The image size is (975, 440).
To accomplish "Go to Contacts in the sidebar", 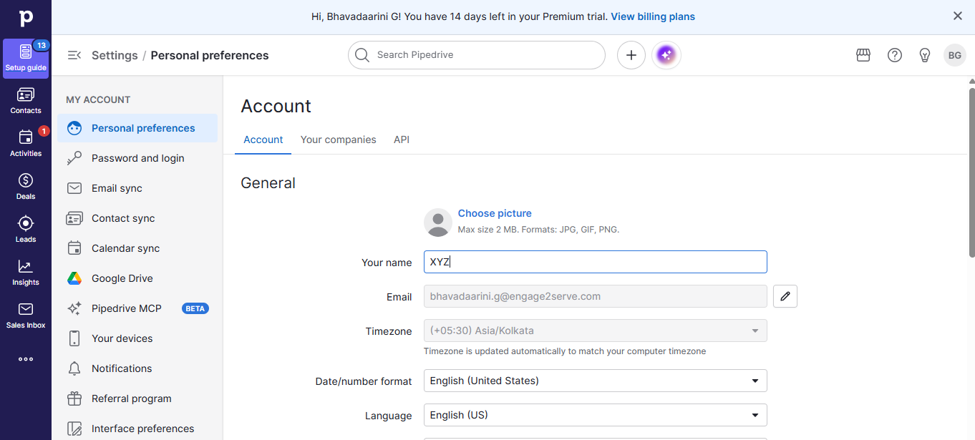I will (25, 101).
